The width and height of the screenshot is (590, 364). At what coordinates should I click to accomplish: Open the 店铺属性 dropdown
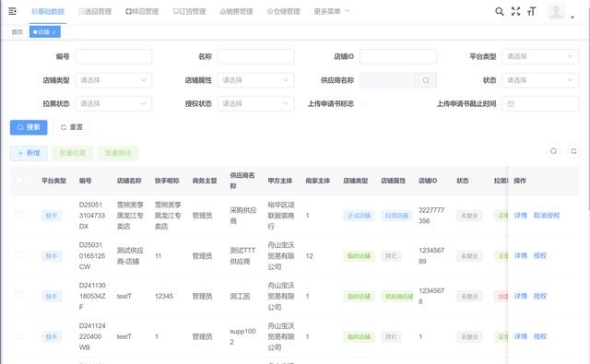pos(256,80)
